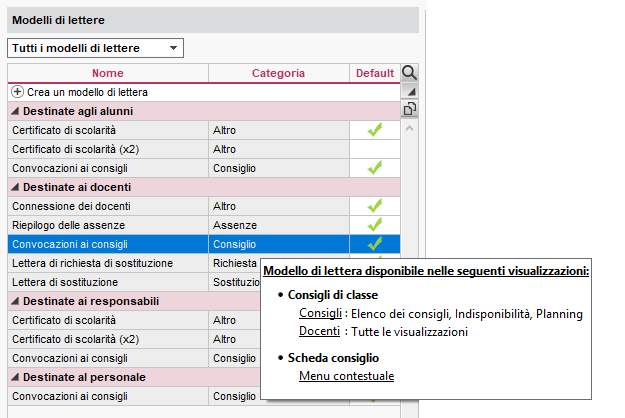Toggle default check for Riepilogo delle assenze
The image size is (625, 418).
coord(375,225)
